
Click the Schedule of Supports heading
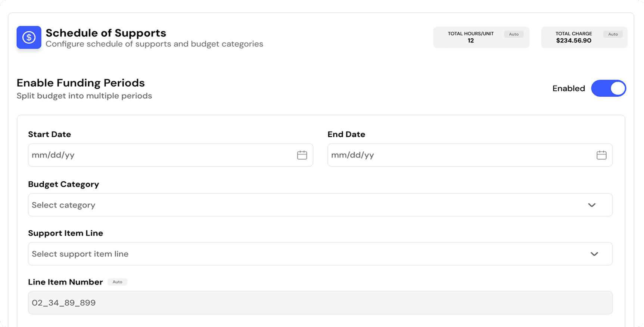pos(106,33)
